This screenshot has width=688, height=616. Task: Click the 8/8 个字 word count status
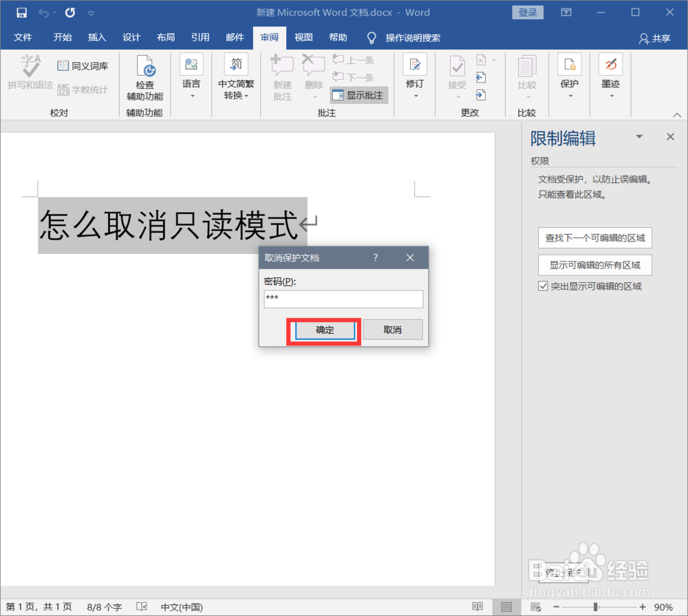tap(105, 607)
